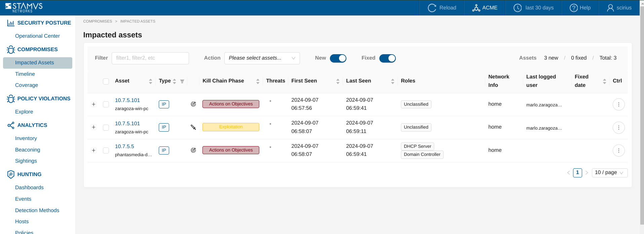Toggle the New assets switch

338,58
